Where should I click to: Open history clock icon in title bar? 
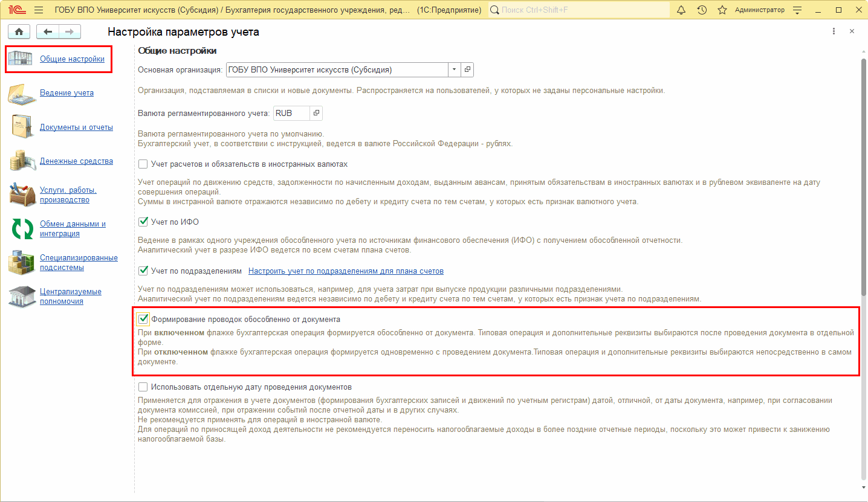pyautogui.click(x=702, y=10)
